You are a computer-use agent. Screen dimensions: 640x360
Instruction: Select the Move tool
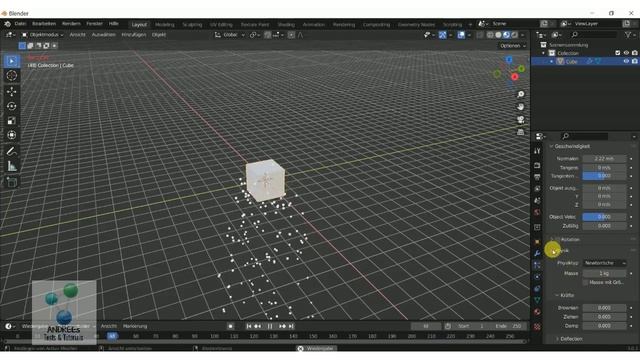click(11, 91)
